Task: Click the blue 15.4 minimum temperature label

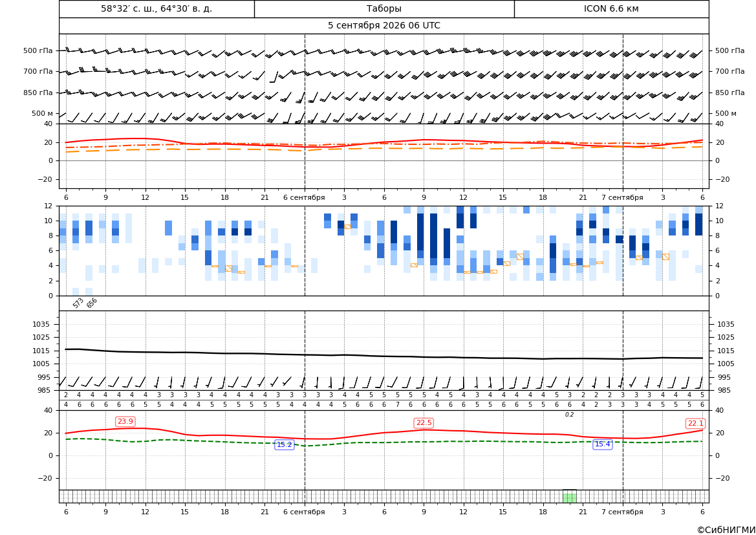Action: (x=602, y=444)
